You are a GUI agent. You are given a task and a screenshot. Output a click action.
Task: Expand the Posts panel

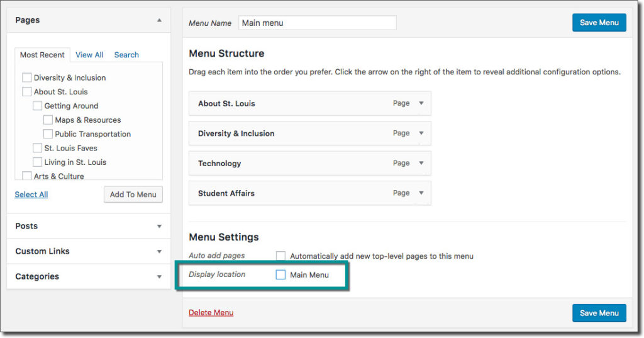tap(159, 226)
